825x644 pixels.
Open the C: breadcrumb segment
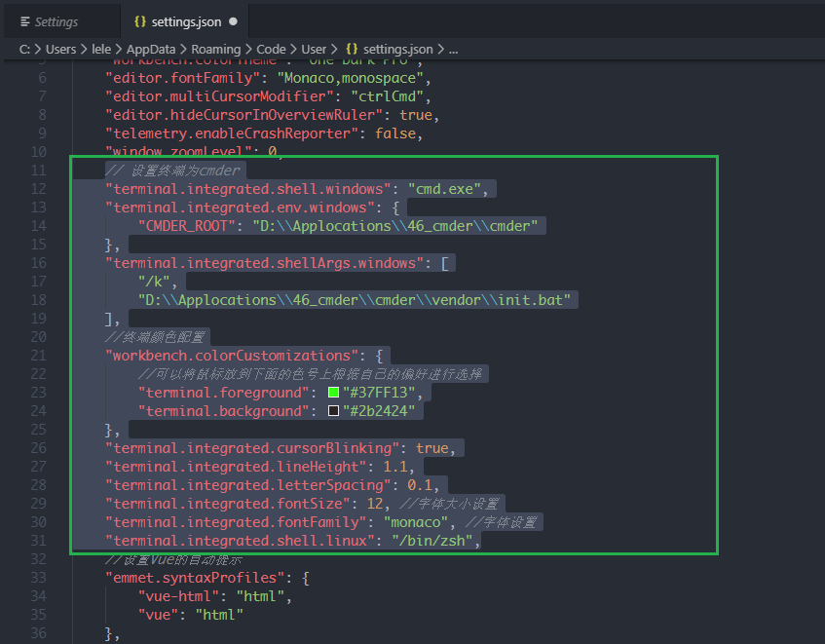click(24, 48)
